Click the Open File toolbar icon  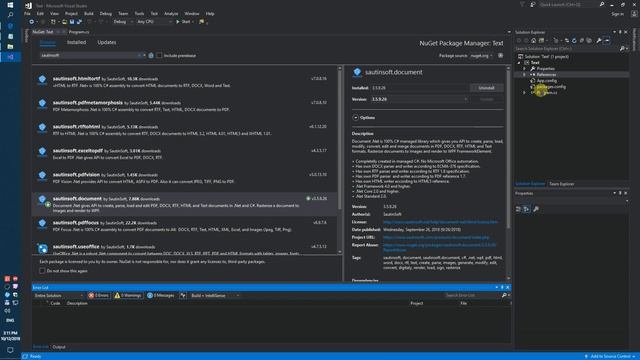click(64, 22)
